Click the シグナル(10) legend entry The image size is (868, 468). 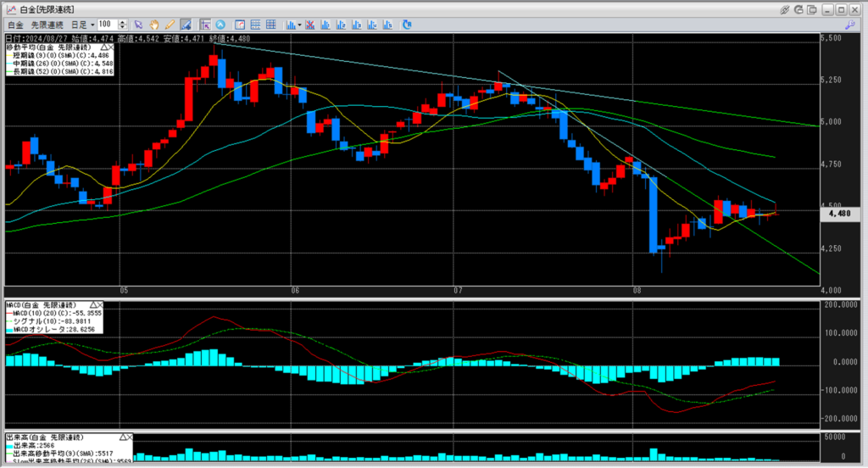tap(48, 321)
